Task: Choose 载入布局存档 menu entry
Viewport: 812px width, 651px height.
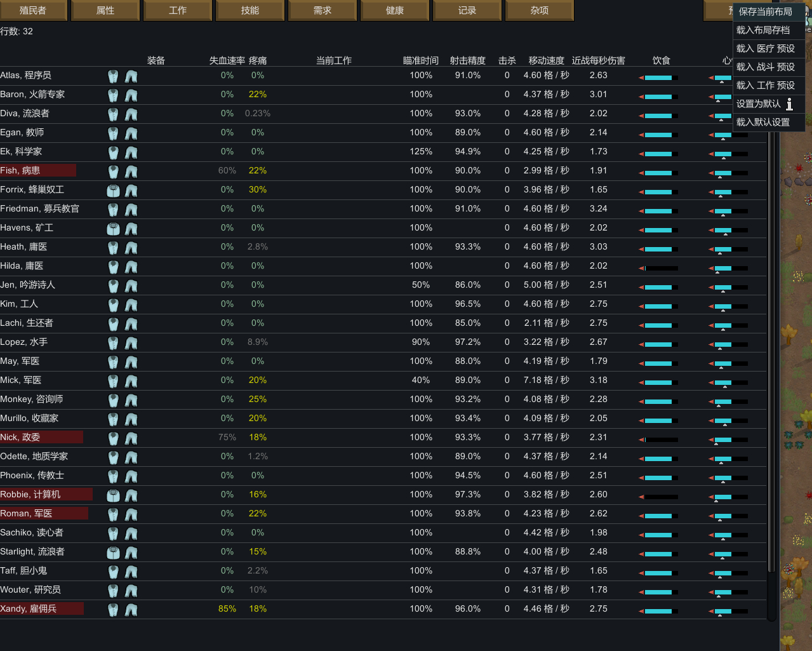Action: pos(769,30)
